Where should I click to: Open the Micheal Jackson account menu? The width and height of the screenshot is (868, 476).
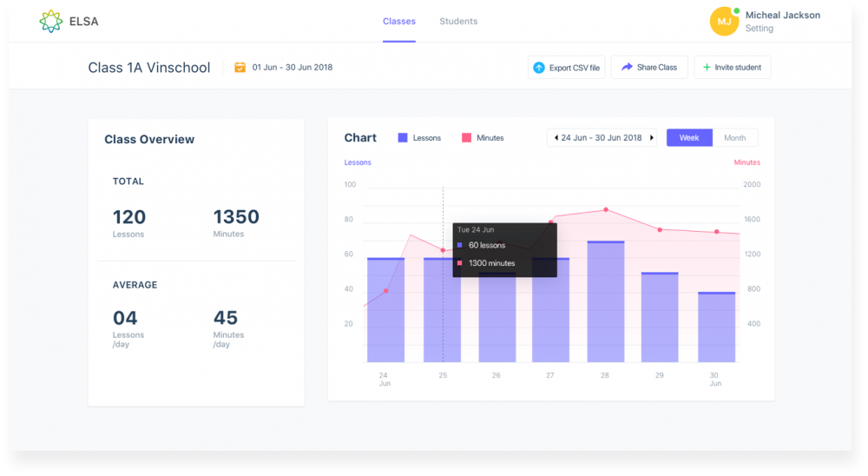[782, 16]
